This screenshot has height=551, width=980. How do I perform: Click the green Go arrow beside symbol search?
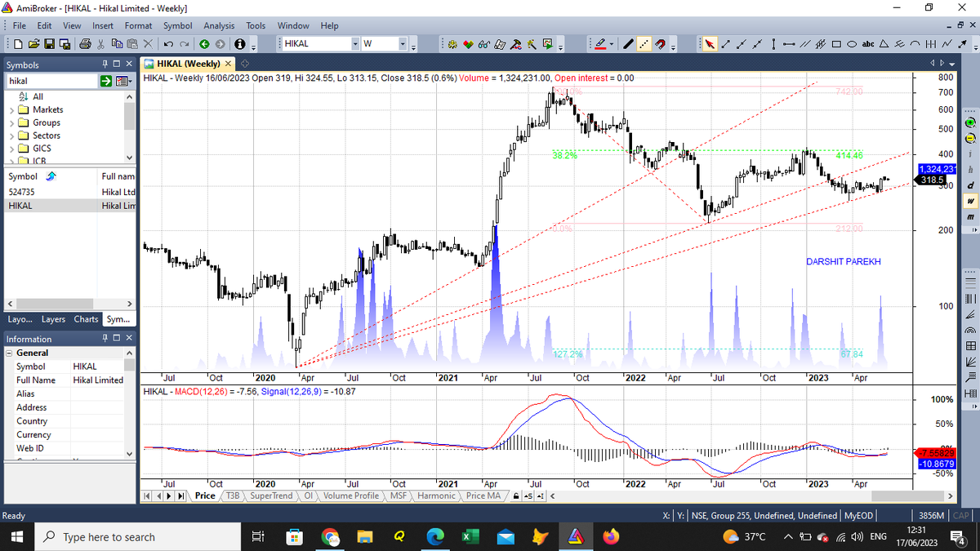[x=106, y=81]
